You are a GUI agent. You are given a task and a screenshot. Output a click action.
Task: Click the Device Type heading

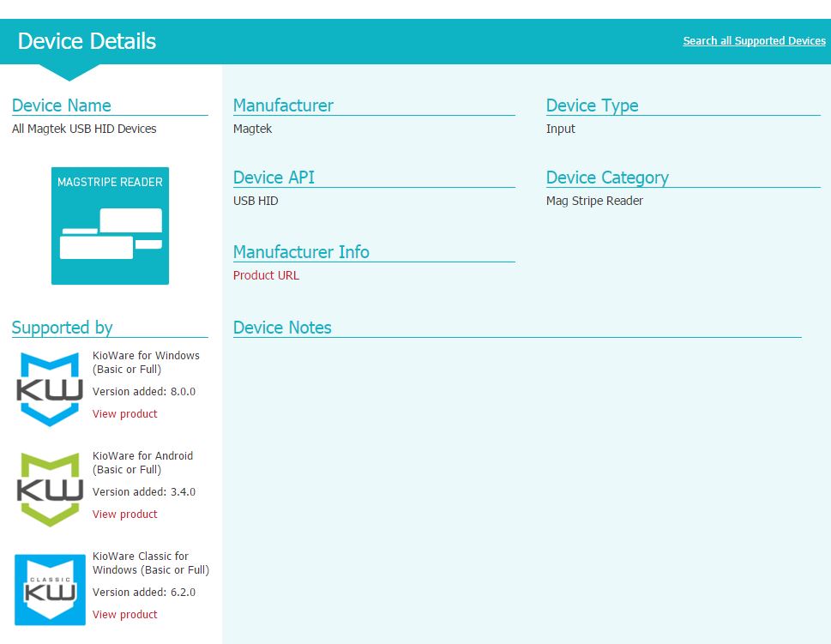click(x=592, y=105)
